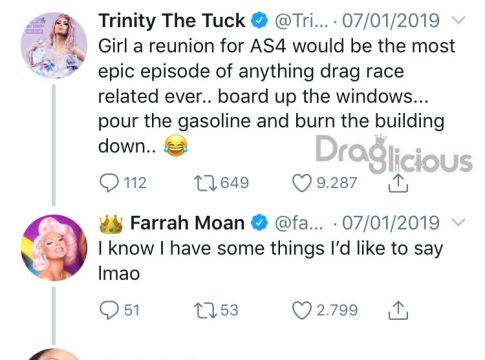Share Farrah Moan's tweet
The image size is (485, 360).
(x=398, y=310)
